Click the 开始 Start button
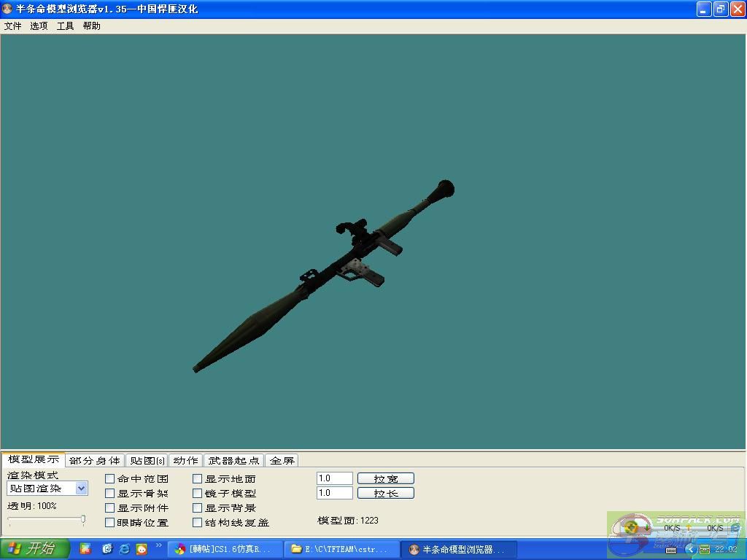 (x=34, y=548)
